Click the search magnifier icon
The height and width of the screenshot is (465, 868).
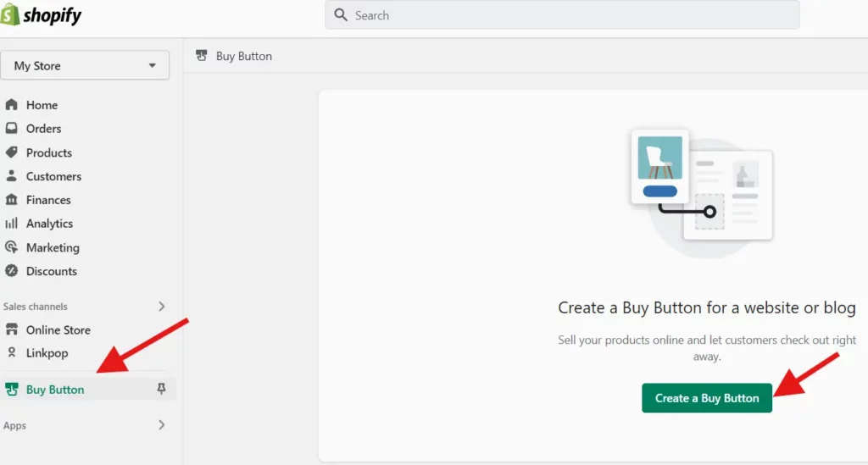341,15
